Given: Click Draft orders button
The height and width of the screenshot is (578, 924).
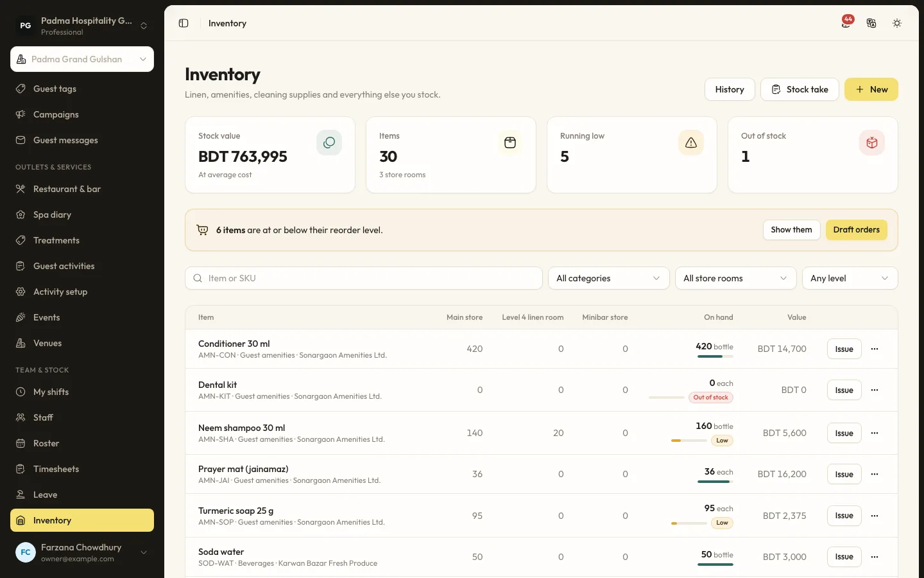Looking at the screenshot, I should [856, 230].
